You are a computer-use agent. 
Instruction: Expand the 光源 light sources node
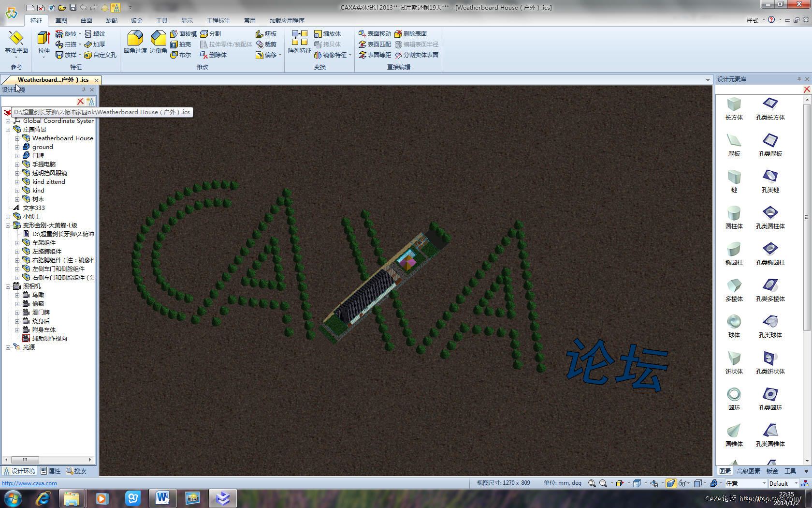8,347
